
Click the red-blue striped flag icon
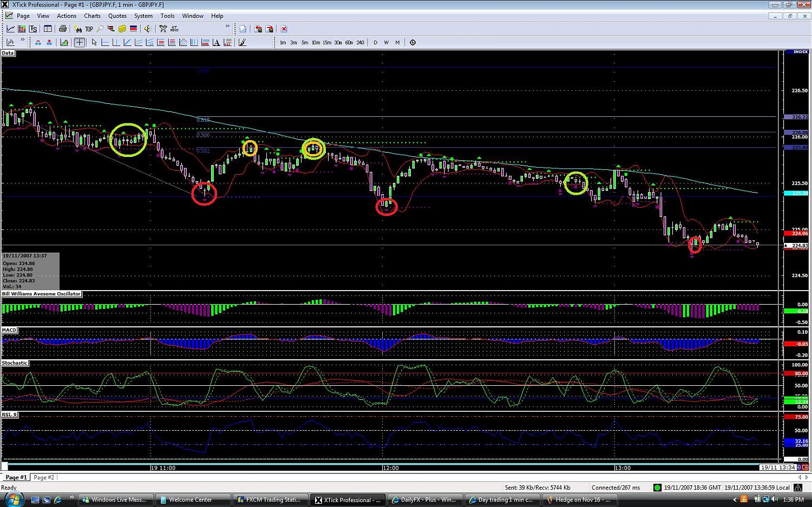coord(133,29)
